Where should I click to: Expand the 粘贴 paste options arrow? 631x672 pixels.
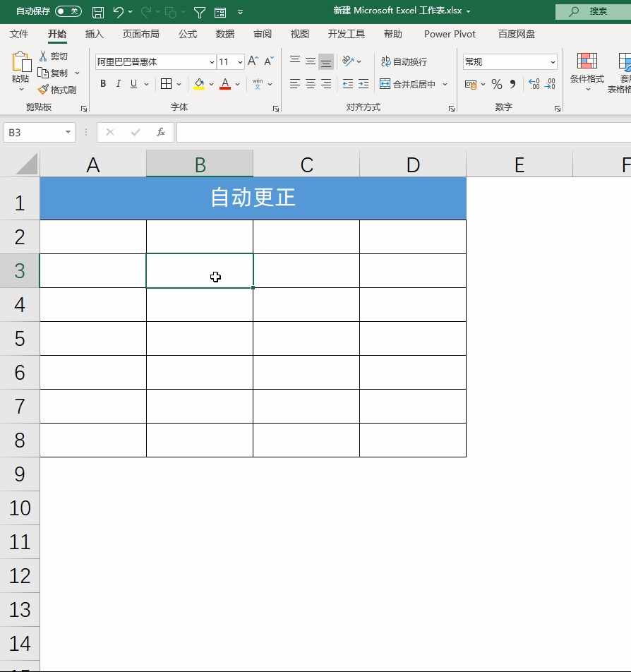click(x=21, y=89)
